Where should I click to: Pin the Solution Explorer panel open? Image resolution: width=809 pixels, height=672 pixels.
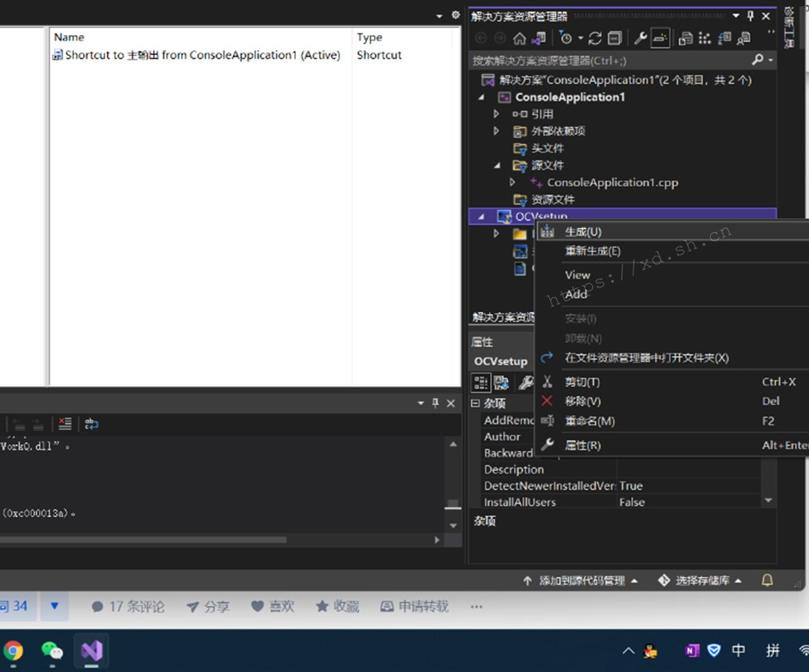[x=751, y=15]
